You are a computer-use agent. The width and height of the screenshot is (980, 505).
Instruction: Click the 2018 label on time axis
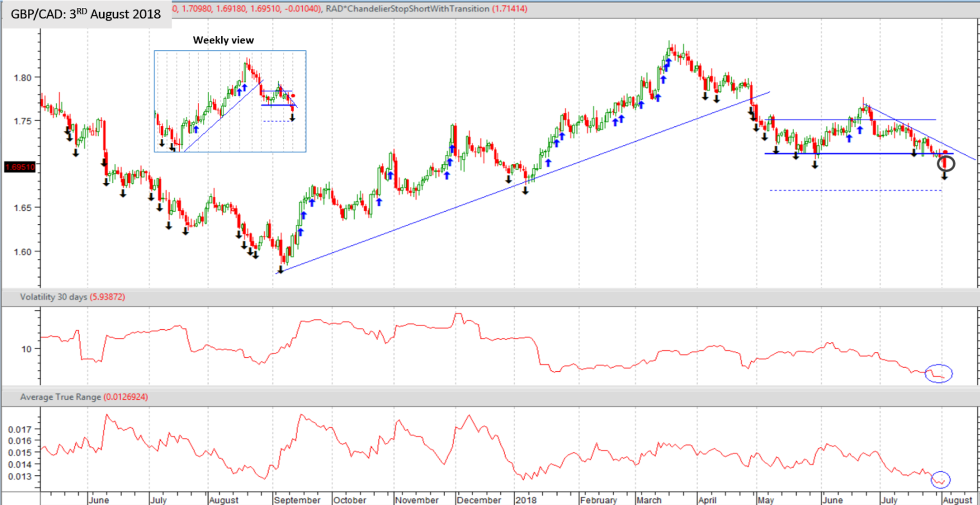coord(526,500)
